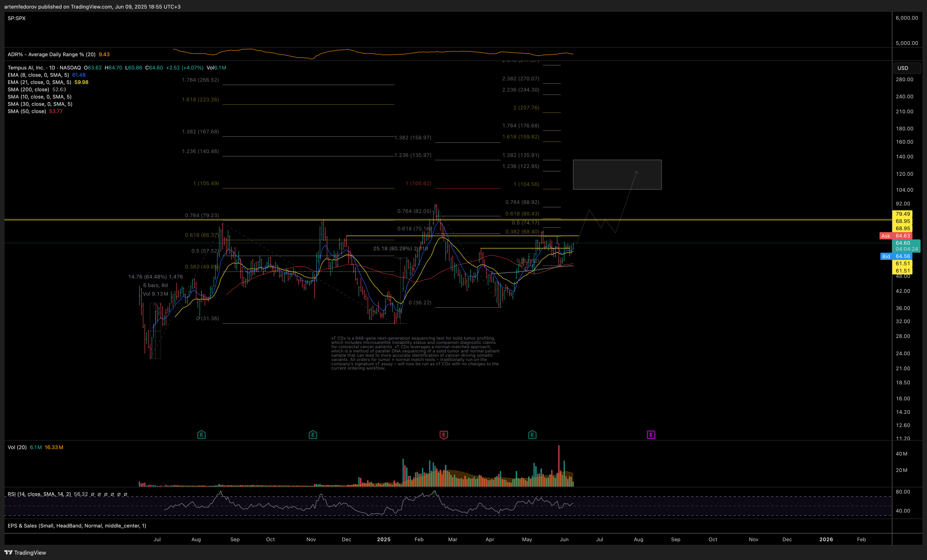Click the red Ask 64.63 price label
Screen dimensions: 927x560
(x=896, y=236)
